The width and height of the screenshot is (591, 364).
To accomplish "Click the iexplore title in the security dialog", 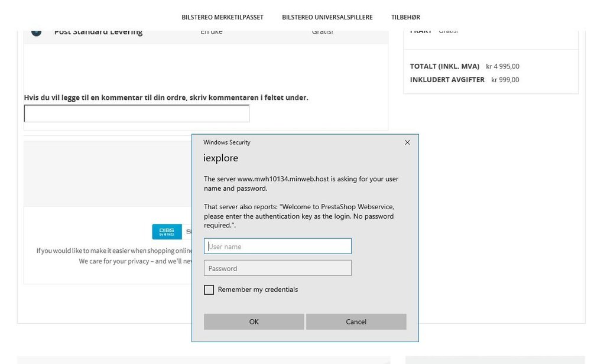I will click(x=220, y=158).
